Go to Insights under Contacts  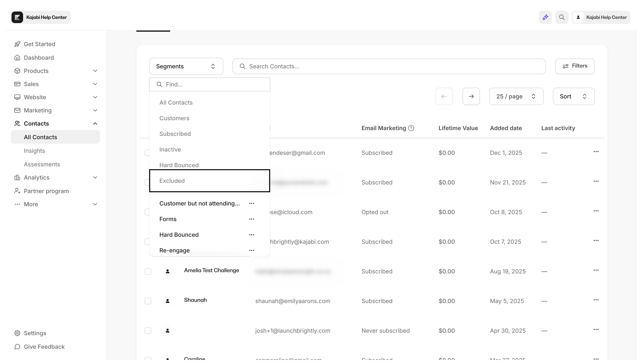tap(34, 151)
